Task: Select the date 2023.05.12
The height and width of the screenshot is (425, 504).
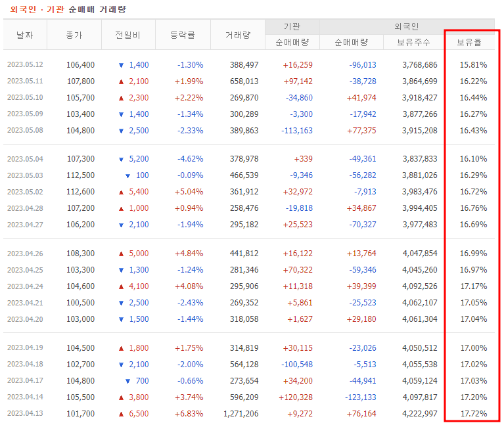Action: point(25,64)
